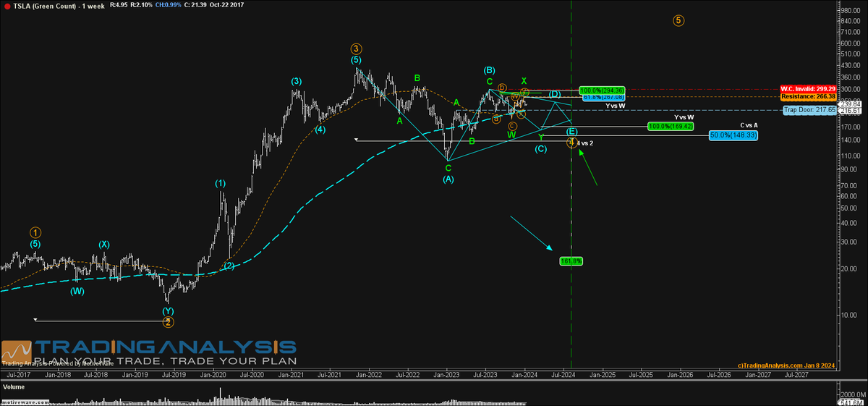
Task: Click the cyan (4) wave label
Action: [x=320, y=130]
